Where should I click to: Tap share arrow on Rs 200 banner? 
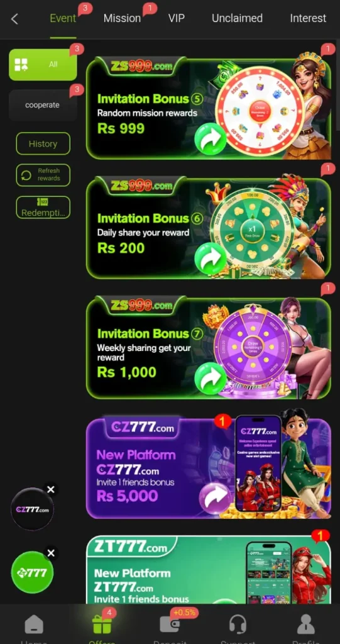pos(211,258)
